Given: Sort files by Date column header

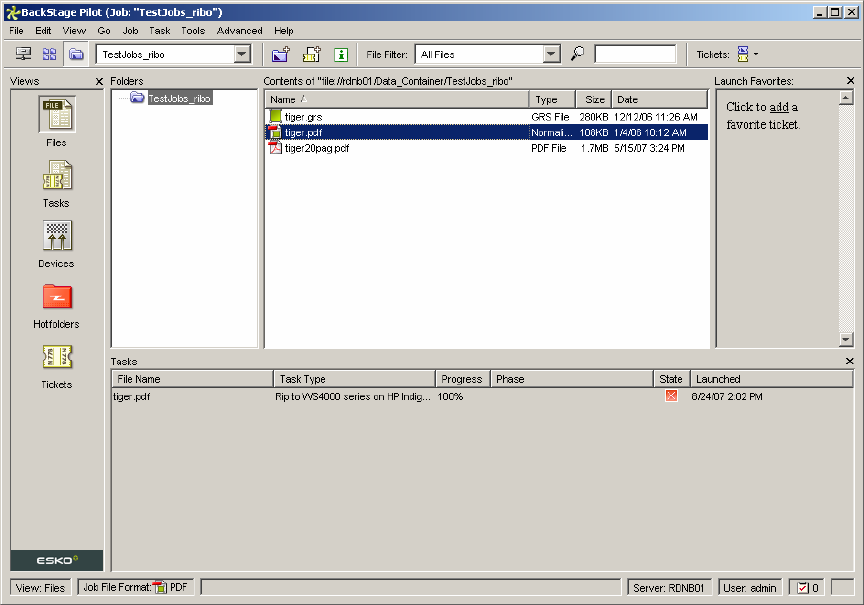Looking at the screenshot, I should (x=660, y=100).
